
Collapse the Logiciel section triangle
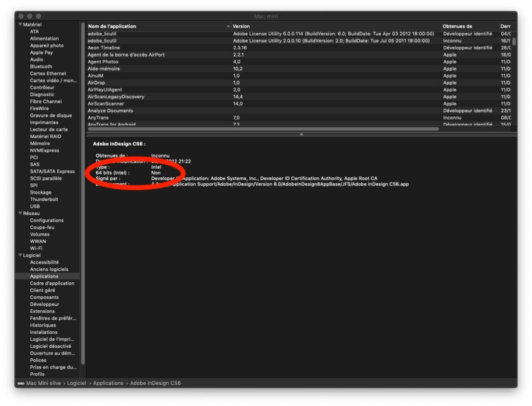point(20,255)
